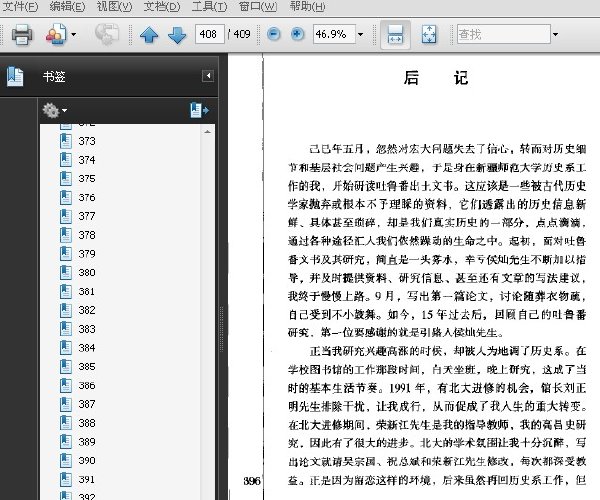The image size is (600, 500).
Task: Select bookmark 388
Action: click(x=87, y=423)
